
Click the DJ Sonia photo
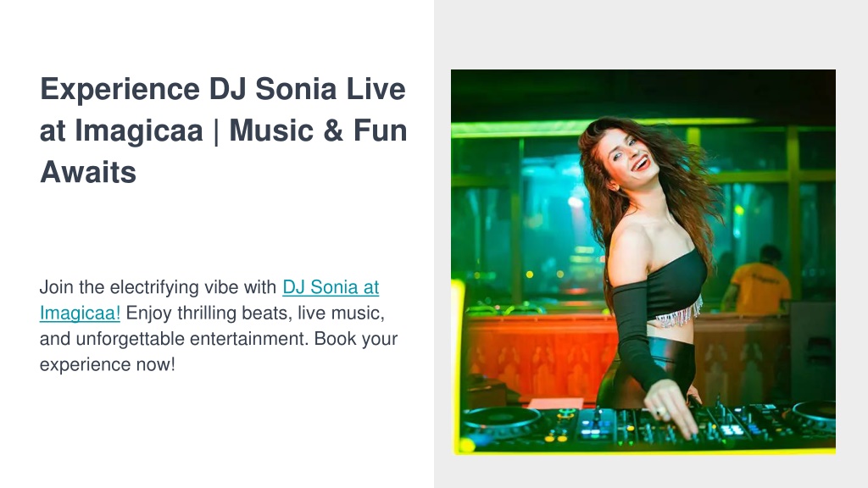643,263
